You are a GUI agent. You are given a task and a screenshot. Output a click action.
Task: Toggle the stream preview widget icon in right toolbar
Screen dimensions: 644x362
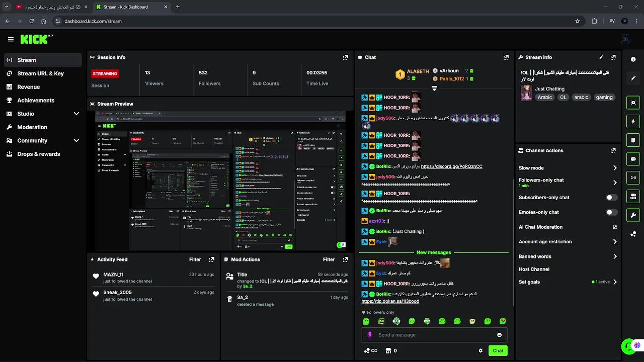point(633,103)
